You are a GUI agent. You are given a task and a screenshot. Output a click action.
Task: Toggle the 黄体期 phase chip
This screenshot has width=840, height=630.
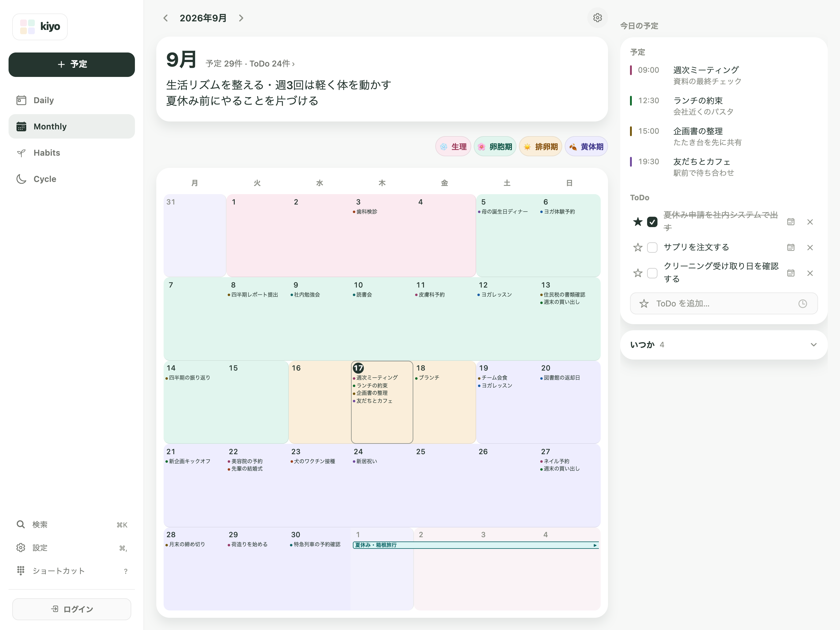(586, 147)
